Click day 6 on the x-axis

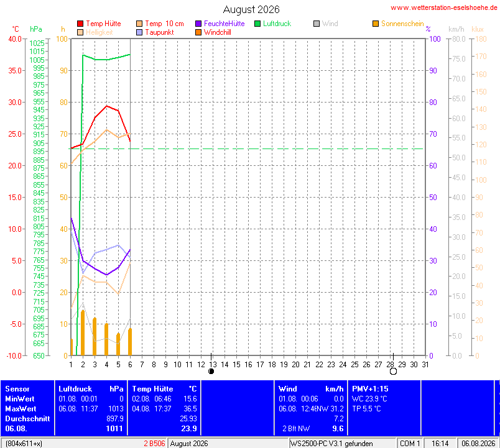tap(130, 365)
